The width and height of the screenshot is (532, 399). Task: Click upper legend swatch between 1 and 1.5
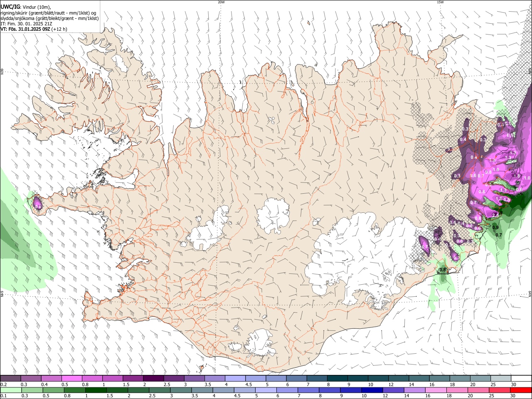click(112, 378)
